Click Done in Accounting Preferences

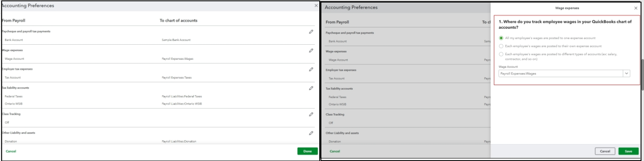click(x=307, y=151)
